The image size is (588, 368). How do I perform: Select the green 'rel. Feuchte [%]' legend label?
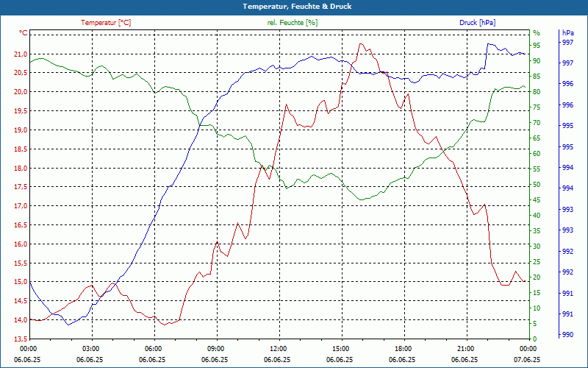click(x=292, y=23)
